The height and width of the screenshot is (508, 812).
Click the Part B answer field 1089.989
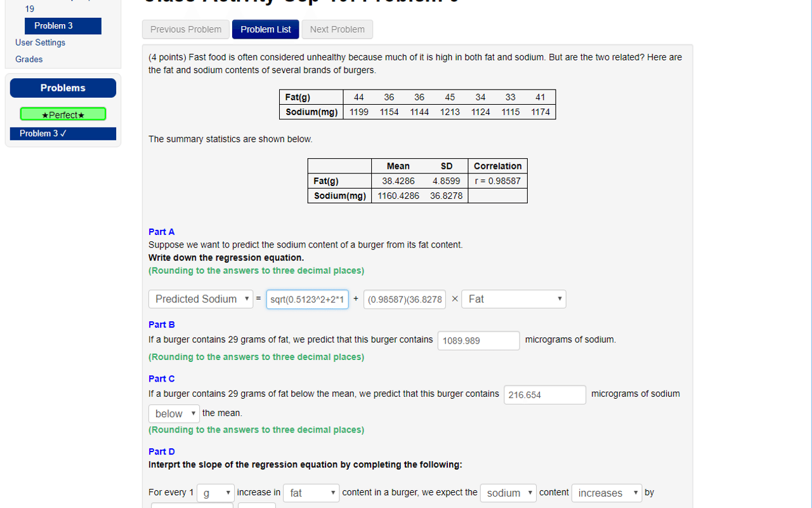coord(479,340)
